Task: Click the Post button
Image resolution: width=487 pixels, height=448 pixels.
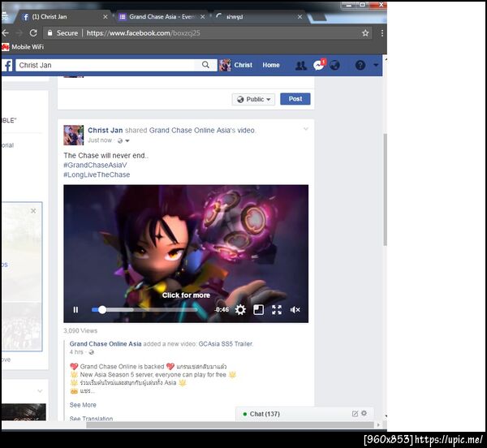Action: click(x=295, y=99)
